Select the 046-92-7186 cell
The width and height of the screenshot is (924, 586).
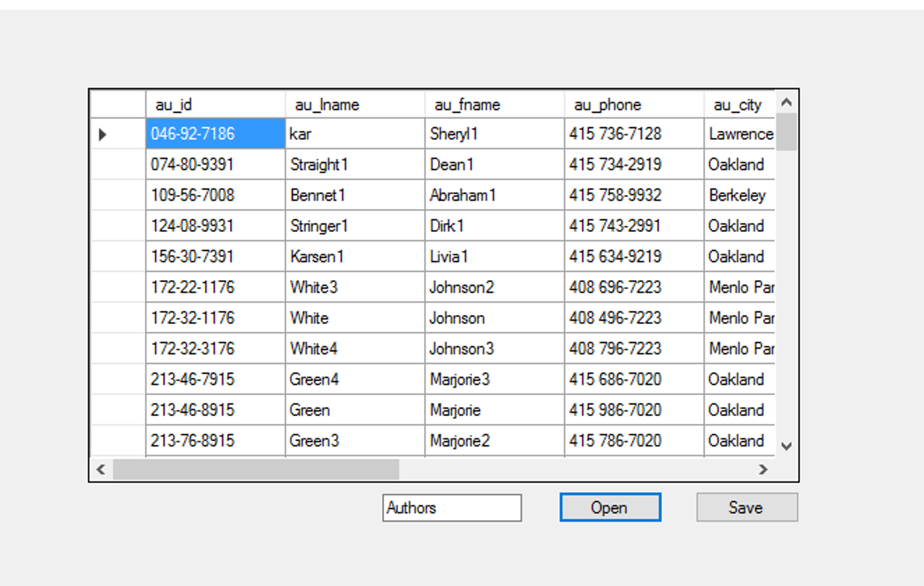215,134
